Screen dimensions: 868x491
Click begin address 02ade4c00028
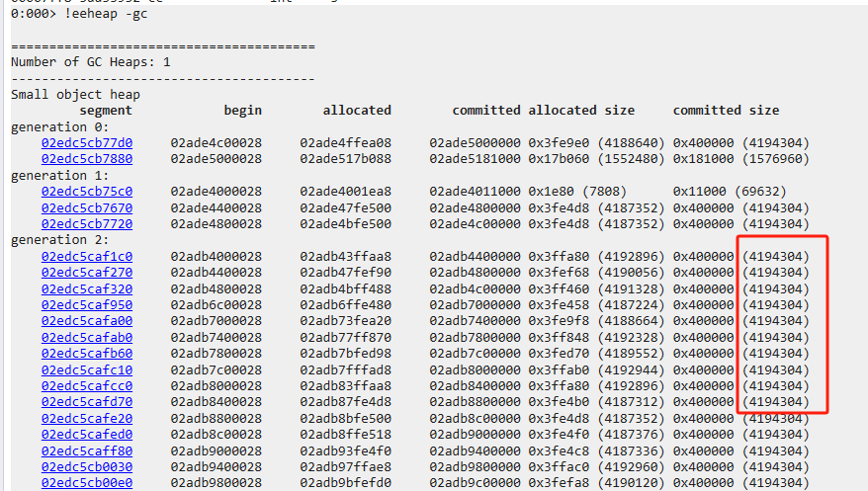(x=216, y=142)
